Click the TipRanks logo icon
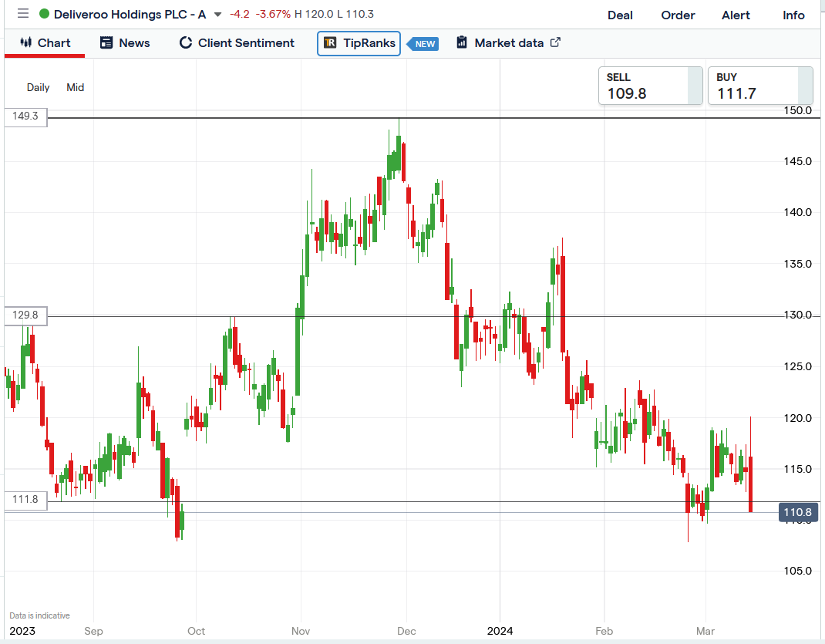Image resolution: width=825 pixels, height=644 pixels. (x=330, y=42)
